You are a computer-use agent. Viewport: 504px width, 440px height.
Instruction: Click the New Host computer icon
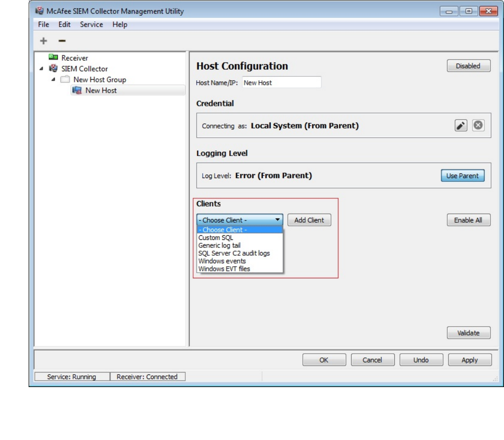point(77,90)
